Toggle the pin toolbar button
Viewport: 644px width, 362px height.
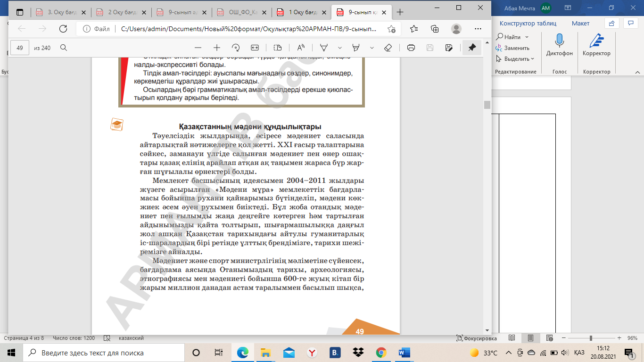coord(472,48)
